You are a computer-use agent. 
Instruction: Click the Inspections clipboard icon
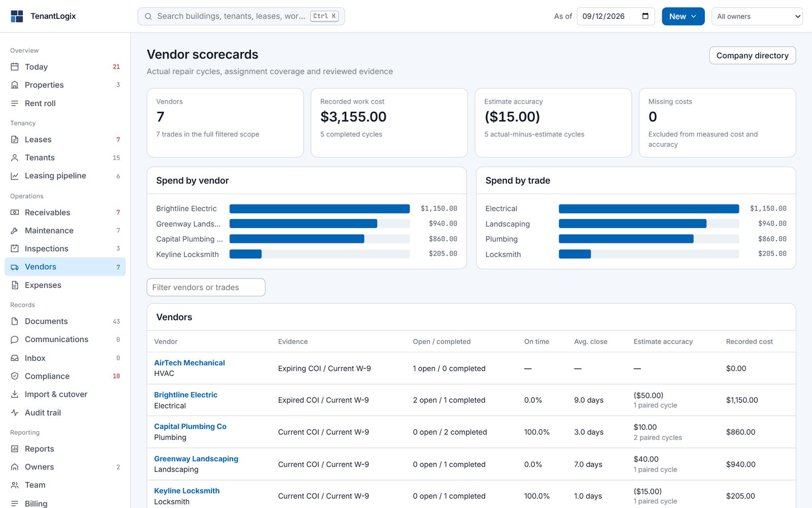point(15,248)
